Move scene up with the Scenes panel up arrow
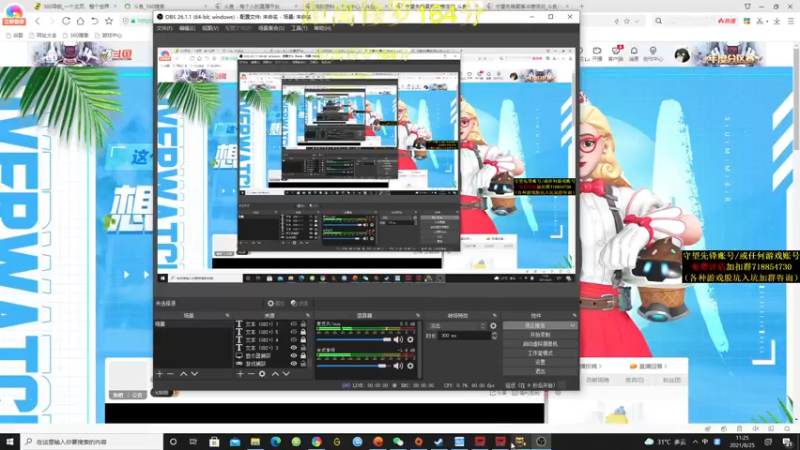The height and width of the screenshot is (450, 800). coord(183,374)
